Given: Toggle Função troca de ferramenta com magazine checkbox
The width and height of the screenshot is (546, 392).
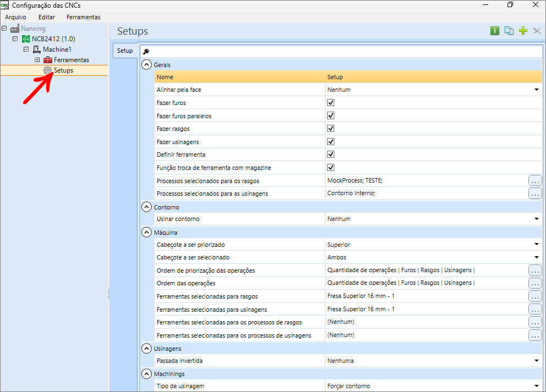Looking at the screenshot, I should [331, 168].
